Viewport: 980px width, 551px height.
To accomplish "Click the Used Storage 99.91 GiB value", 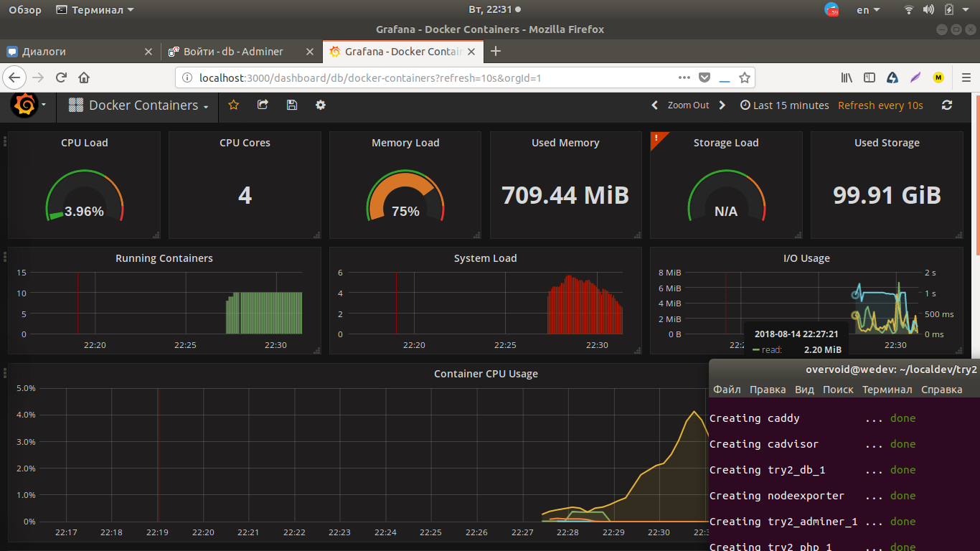I will (887, 195).
